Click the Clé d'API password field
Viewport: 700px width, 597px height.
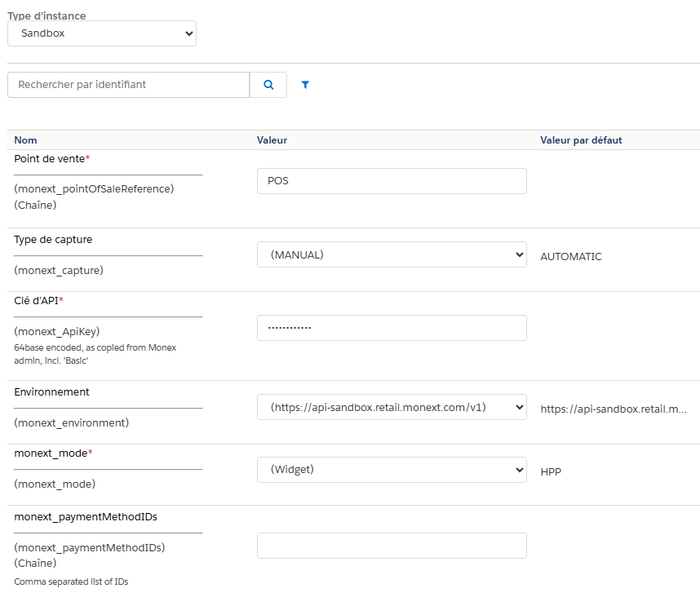click(392, 328)
